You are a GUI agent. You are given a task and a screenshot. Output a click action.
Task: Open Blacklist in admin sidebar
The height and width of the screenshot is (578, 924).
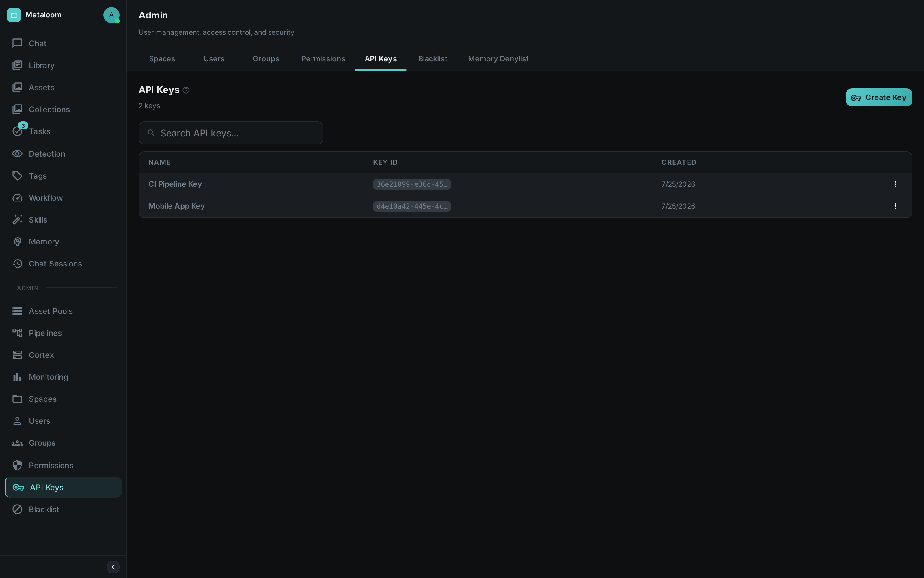(x=63, y=509)
